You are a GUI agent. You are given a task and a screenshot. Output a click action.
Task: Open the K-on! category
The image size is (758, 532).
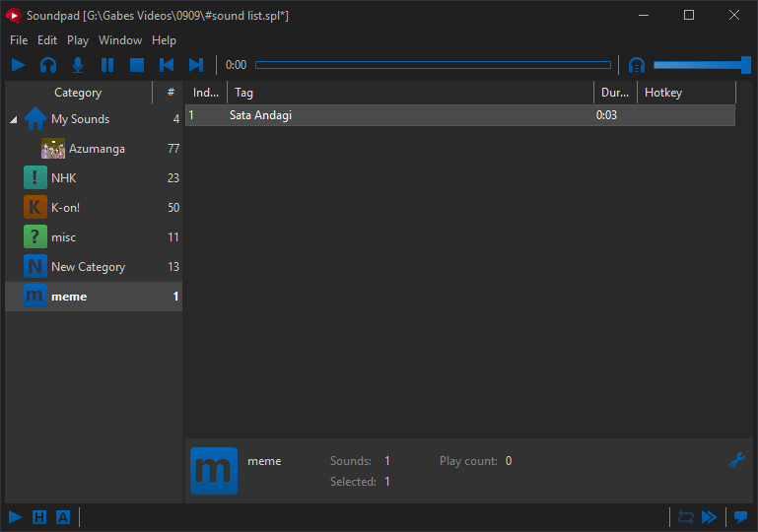click(65, 208)
